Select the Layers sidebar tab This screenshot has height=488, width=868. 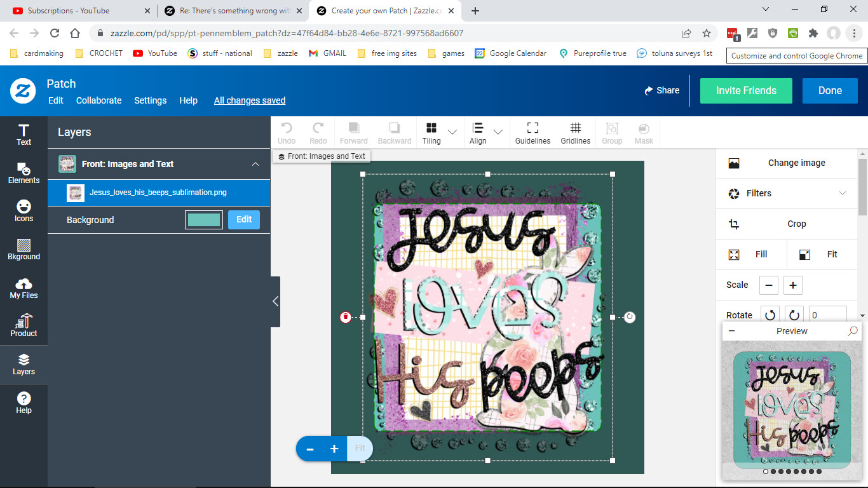[24, 365]
